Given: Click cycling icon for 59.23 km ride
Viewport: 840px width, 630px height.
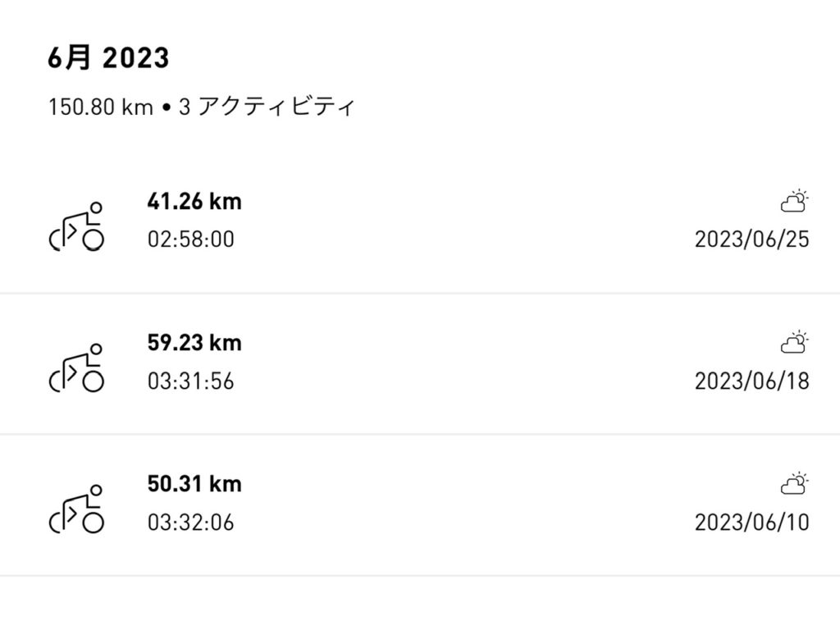Looking at the screenshot, I should click(x=78, y=369).
